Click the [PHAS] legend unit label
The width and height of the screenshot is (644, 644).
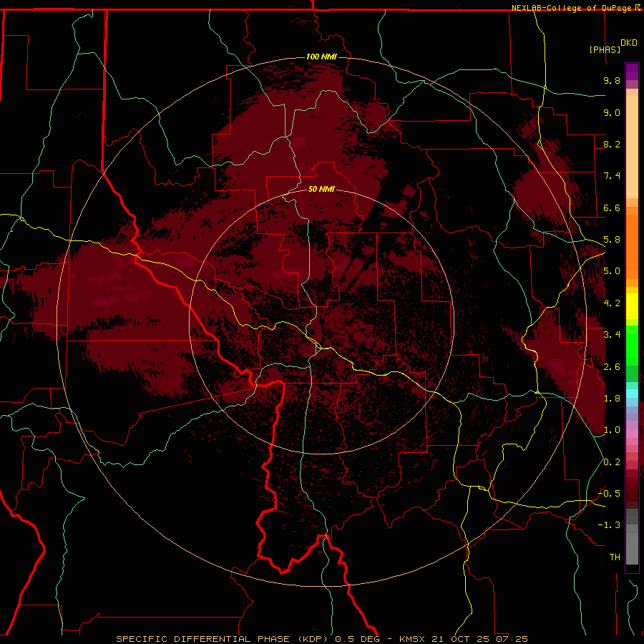pyautogui.click(x=605, y=49)
